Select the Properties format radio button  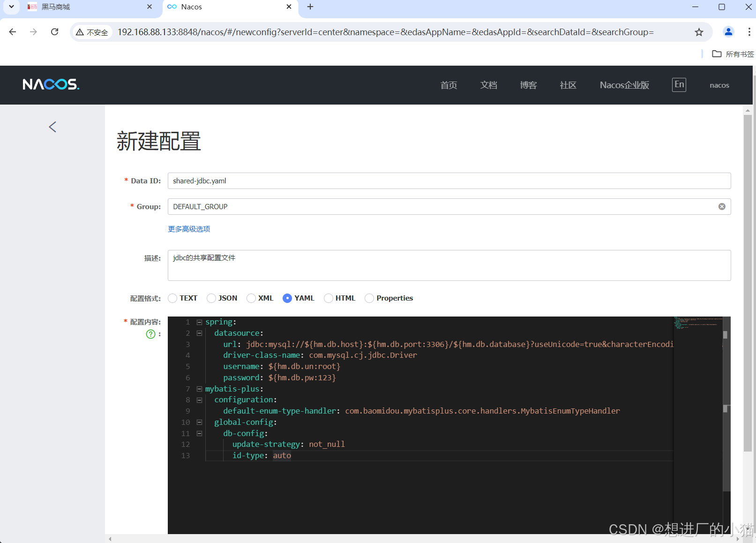[x=369, y=298]
